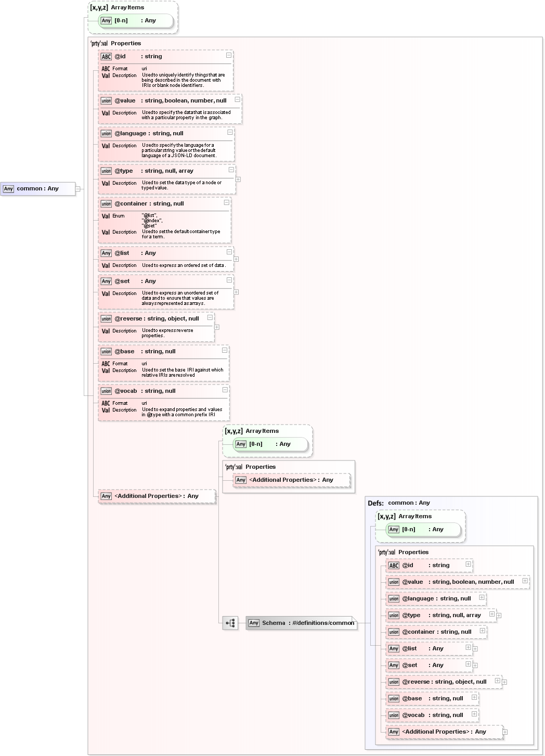Click the Any icon next to @set in Defs
The image size is (545, 756).
pyautogui.click(x=394, y=665)
